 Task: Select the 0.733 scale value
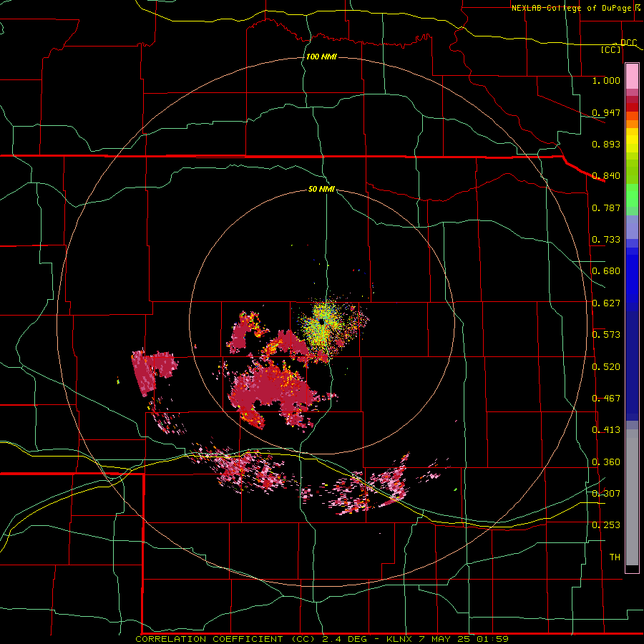click(606, 240)
